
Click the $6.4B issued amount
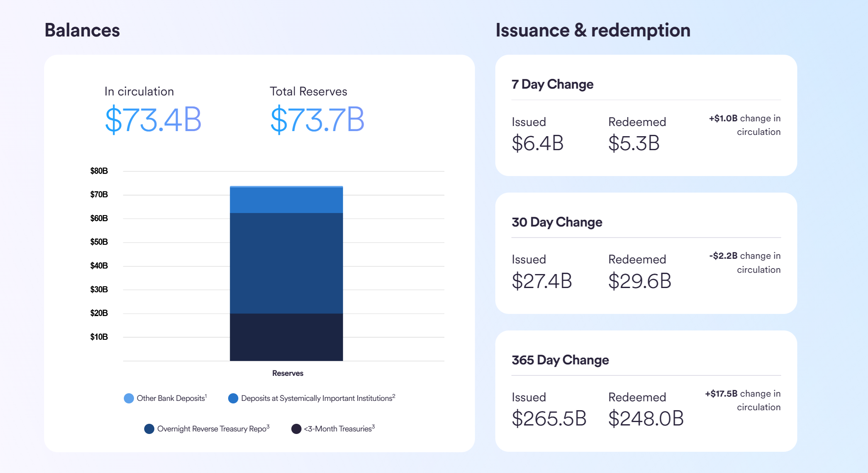point(537,143)
